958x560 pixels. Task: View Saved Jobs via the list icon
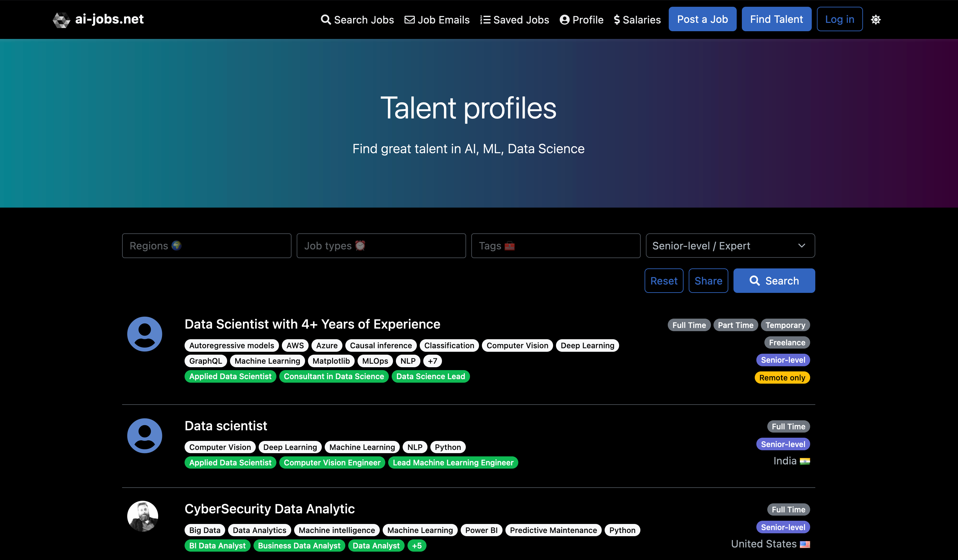pyautogui.click(x=484, y=19)
